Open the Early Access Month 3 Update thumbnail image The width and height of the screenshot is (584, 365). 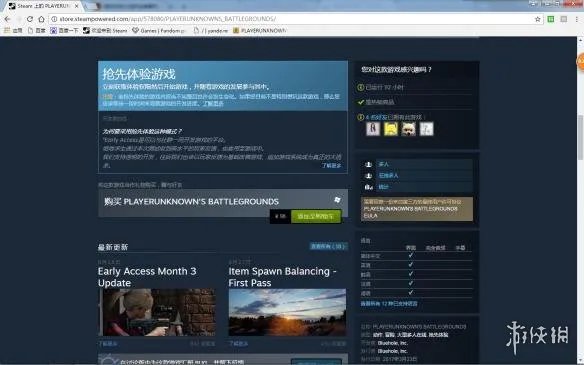157,312
